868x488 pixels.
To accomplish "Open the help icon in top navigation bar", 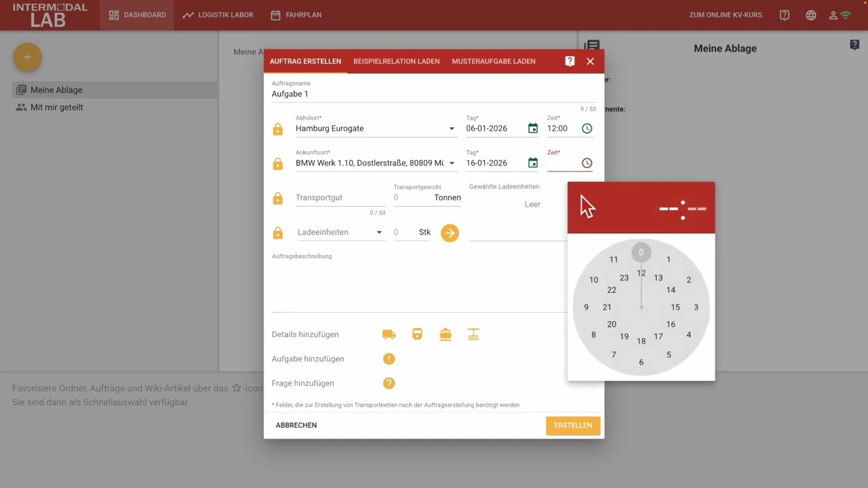I will [x=785, y=15].
